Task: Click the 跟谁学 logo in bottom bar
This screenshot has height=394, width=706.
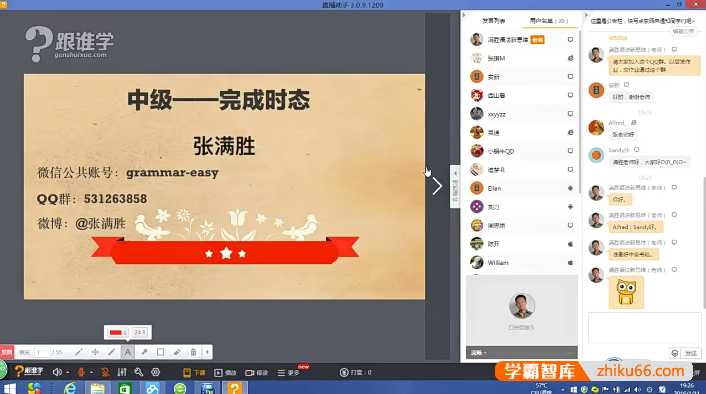Action: [x=29, y=371]
